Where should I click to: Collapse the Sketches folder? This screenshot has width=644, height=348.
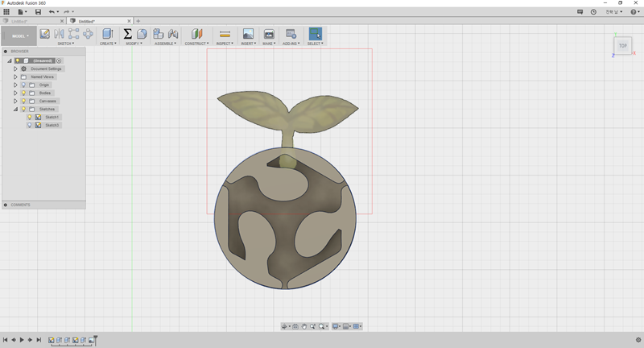(x=15, y=109)
